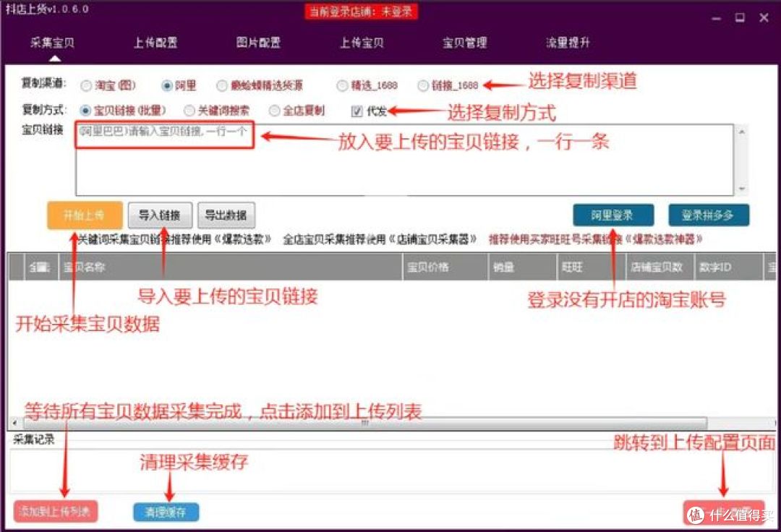Click the blue 清理缓存 button
Image resolution: width=781 pixels, height=532 pixels.
(x=166, y=512)
